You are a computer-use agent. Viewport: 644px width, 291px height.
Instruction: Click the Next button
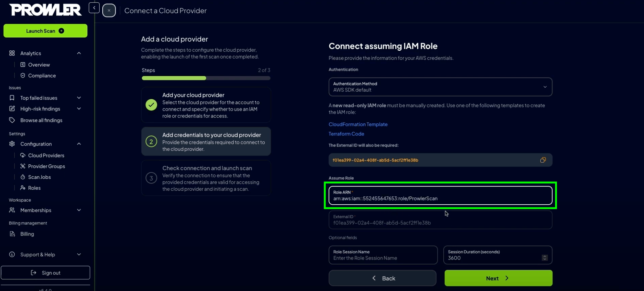[498, 278]
